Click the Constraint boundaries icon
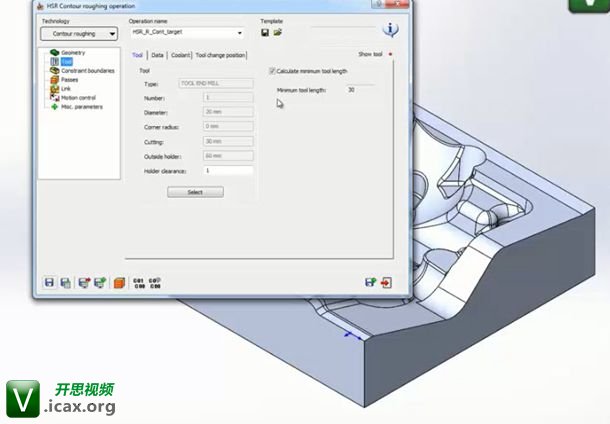Viewport: 610px width, 424px height. pos(54,71)
